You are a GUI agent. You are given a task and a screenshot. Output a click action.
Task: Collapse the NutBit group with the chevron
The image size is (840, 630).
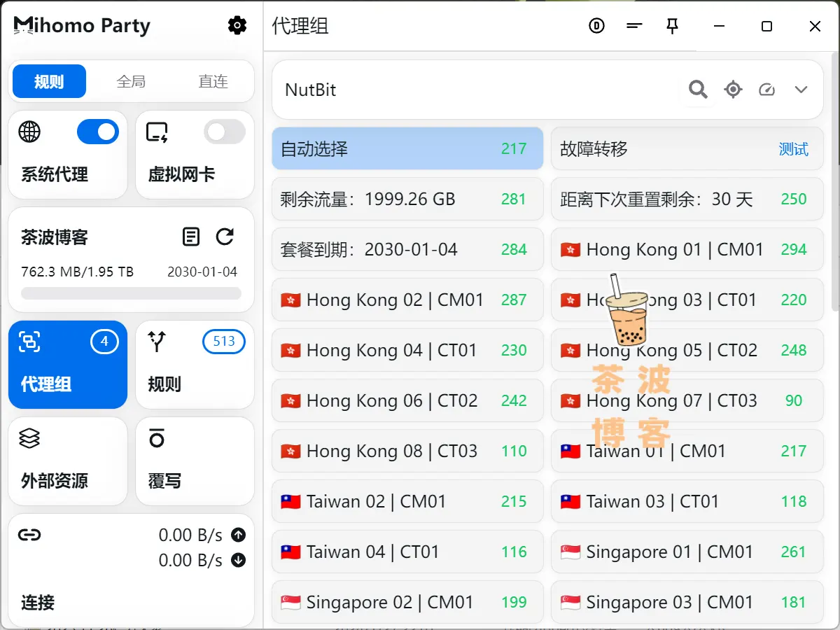[801, 90]
